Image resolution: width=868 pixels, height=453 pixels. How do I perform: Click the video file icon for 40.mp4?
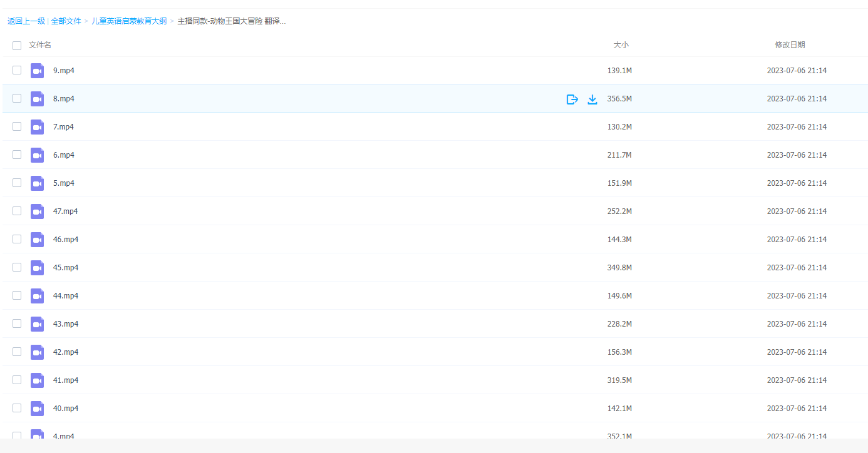37,409
